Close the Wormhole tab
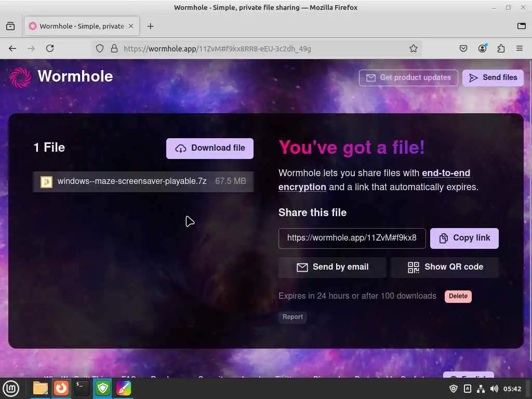The width and height of the screenshot is (532, 399). coord(131,26)
